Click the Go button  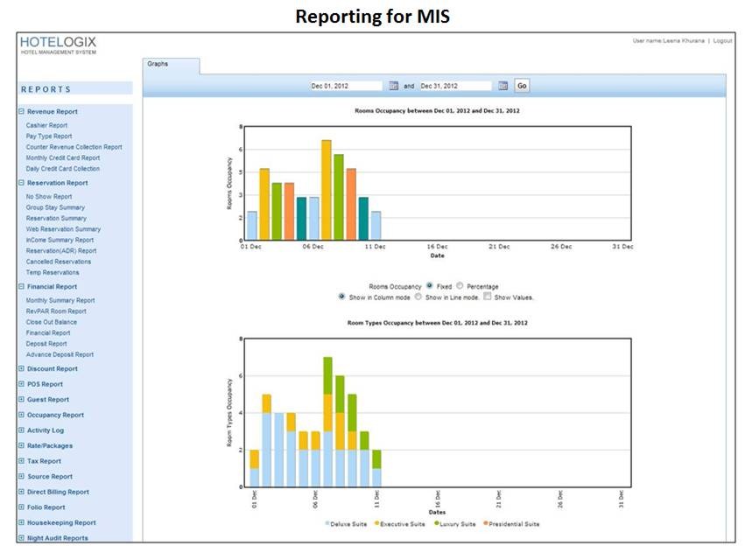pos(522,86)
